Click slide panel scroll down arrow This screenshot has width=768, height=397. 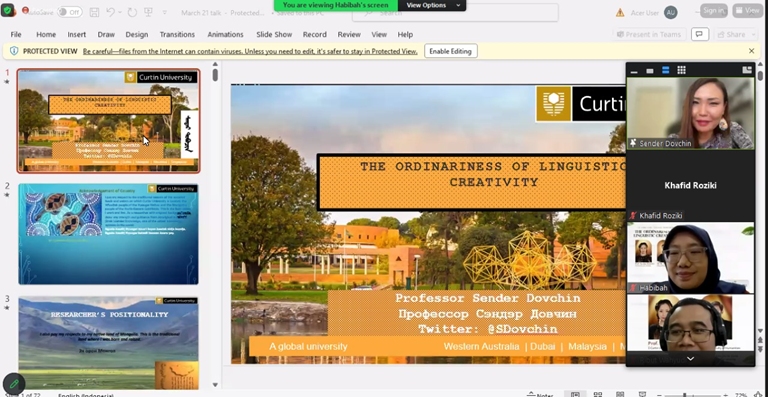[215, 385]
